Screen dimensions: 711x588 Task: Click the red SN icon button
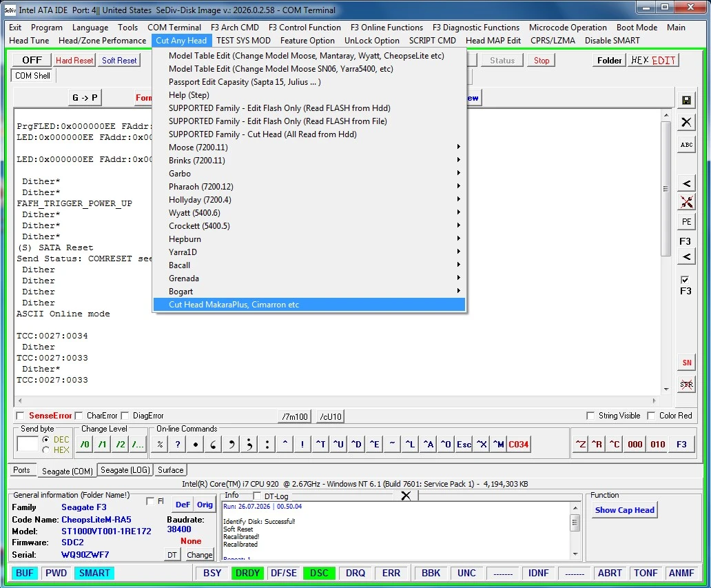pos(686,363)
